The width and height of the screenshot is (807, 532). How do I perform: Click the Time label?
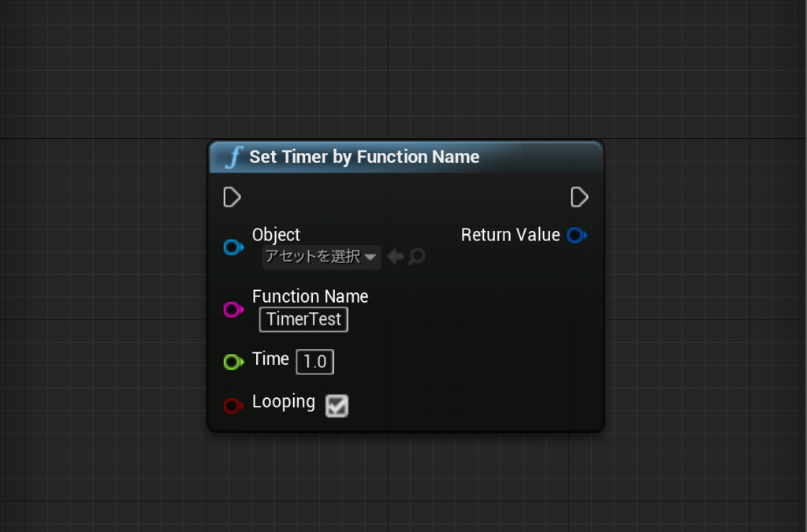tap(271, 359)
